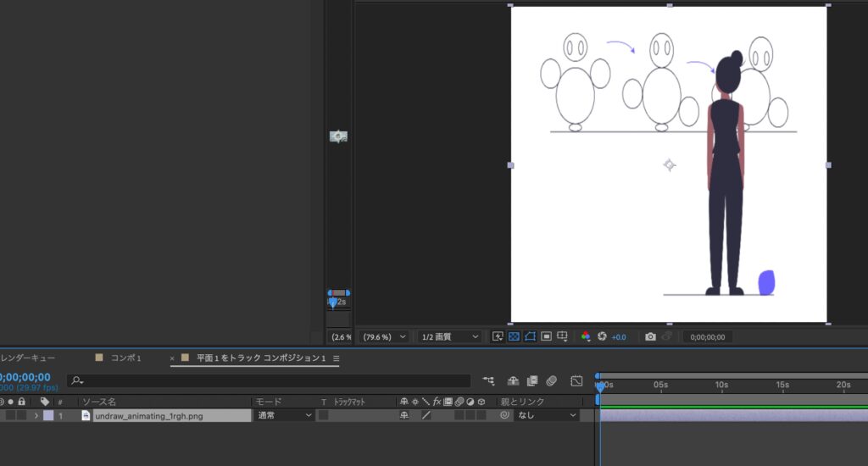This screenshot has width=868, height=466.
Task: Open the 平面 1 をトラック コンポジション 1 panel menu
Action: tap(337, 358)
